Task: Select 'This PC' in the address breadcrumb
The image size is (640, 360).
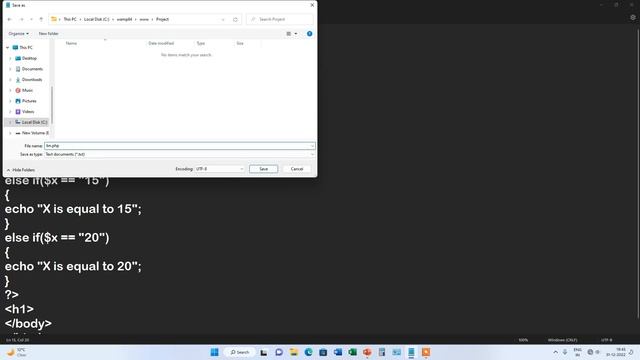Action: (x=70, y=19)
